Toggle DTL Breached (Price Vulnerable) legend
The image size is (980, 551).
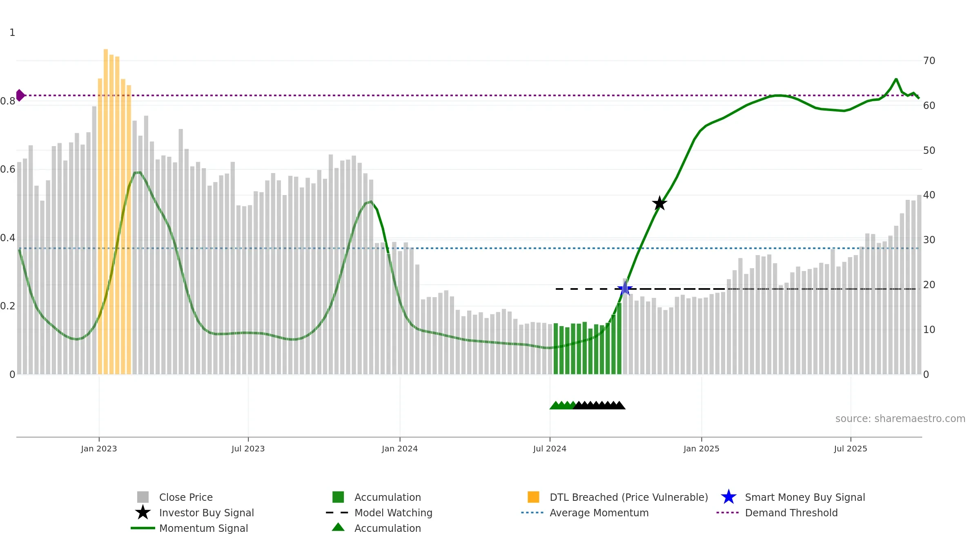(x=628, y=497)
